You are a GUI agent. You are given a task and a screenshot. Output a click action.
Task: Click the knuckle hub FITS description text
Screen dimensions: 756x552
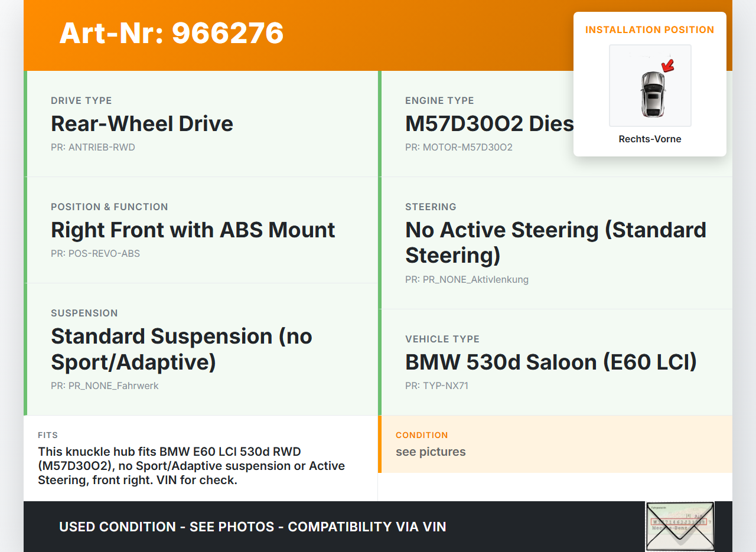click(x=191, y=466)
